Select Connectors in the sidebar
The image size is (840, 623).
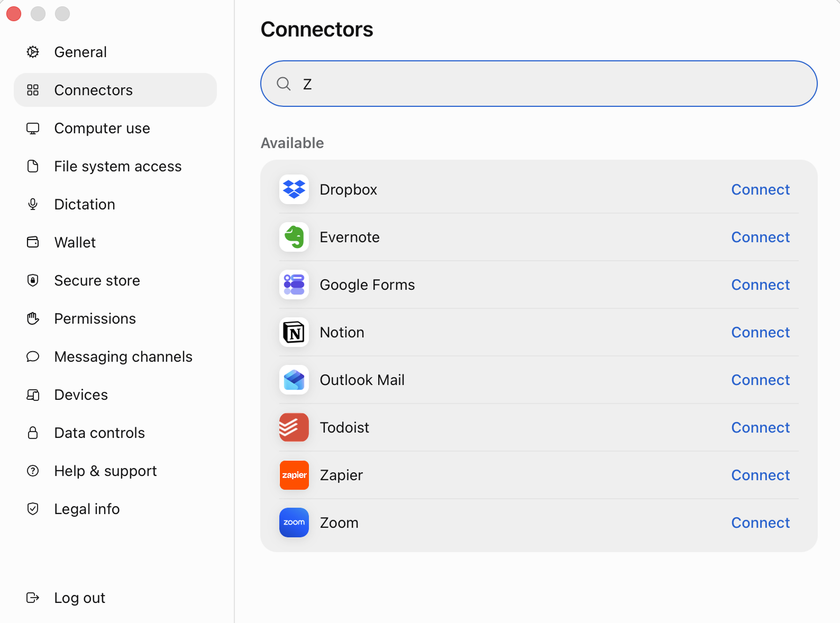pos(115,90)
